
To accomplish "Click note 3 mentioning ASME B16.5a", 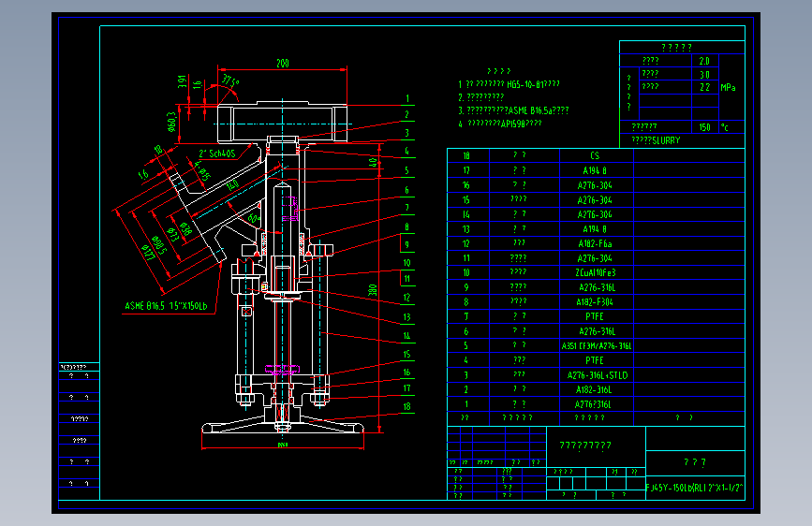I will [x=513, y=110].
